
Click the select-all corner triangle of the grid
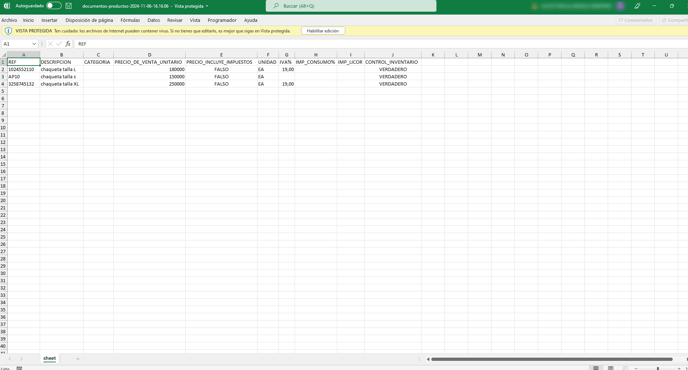point(4,55)
